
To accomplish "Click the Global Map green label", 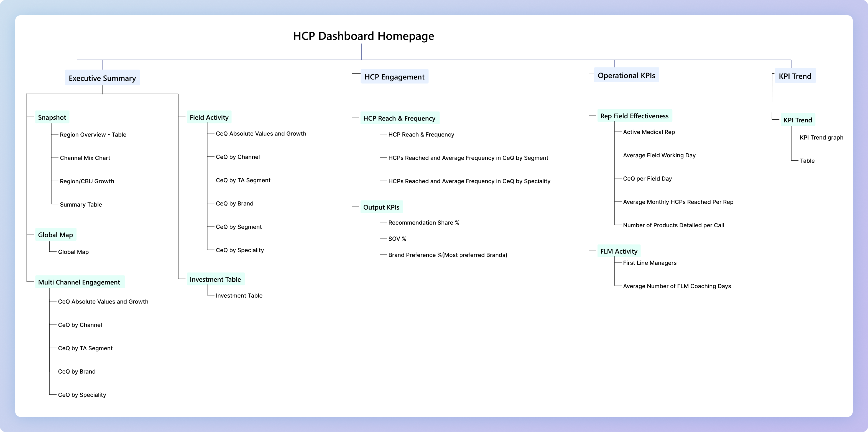I will point(55,235).
